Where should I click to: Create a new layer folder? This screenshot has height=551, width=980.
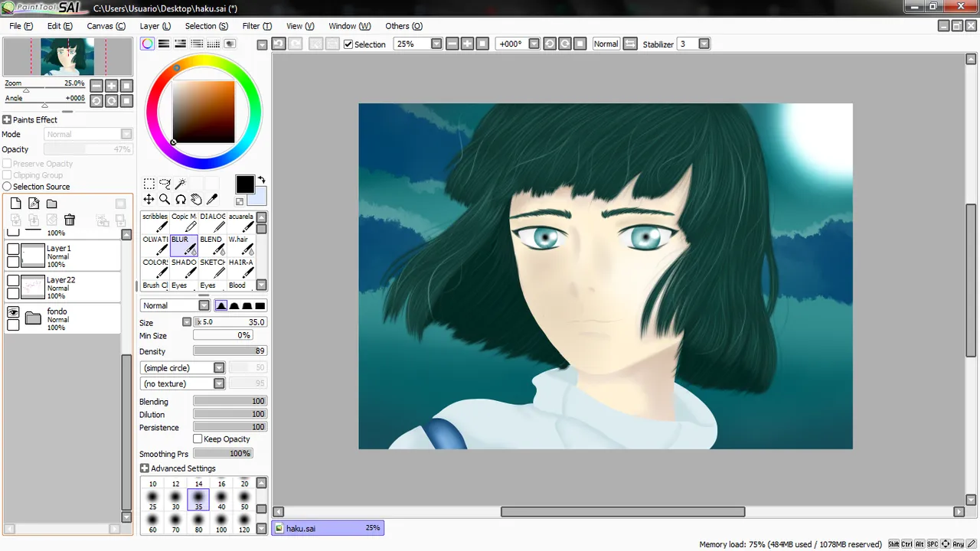[51, 204]
